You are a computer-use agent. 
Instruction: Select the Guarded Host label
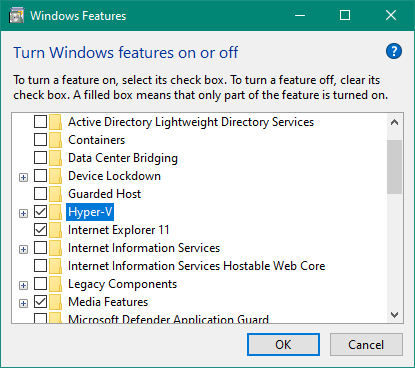pos(105,194)
